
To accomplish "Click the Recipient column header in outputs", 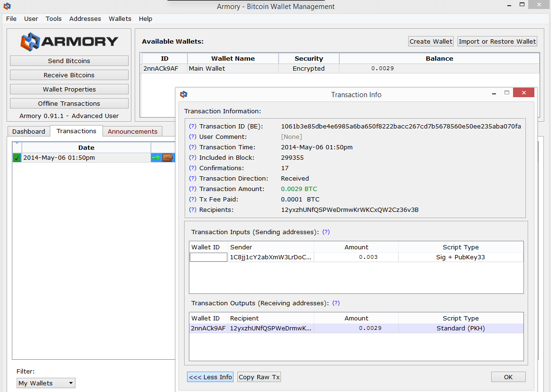I will click(271, 319).
